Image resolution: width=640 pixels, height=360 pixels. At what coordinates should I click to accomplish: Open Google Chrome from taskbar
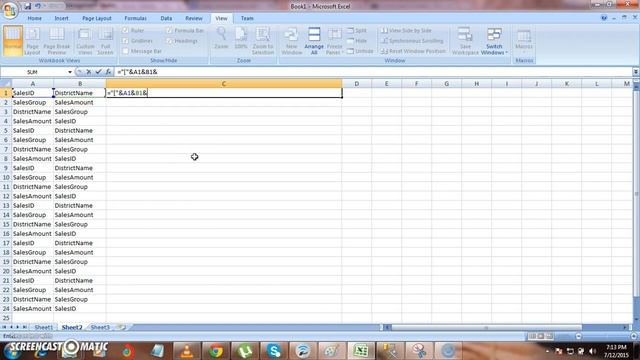tap(216, 351)
